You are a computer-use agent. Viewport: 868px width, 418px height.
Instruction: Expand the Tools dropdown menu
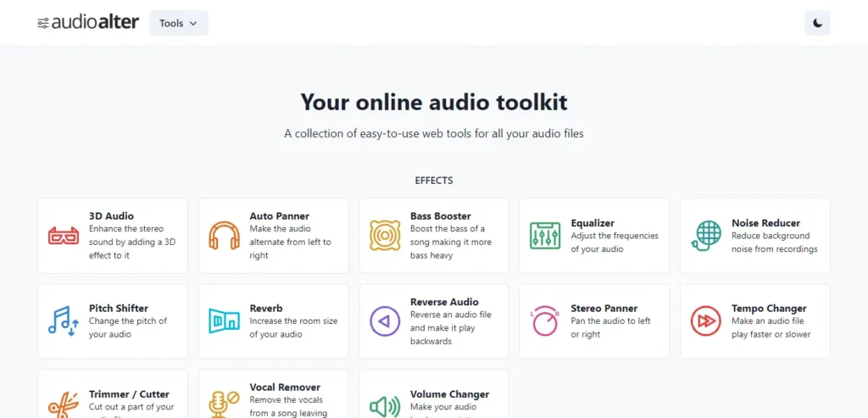(x=178, y=23)
